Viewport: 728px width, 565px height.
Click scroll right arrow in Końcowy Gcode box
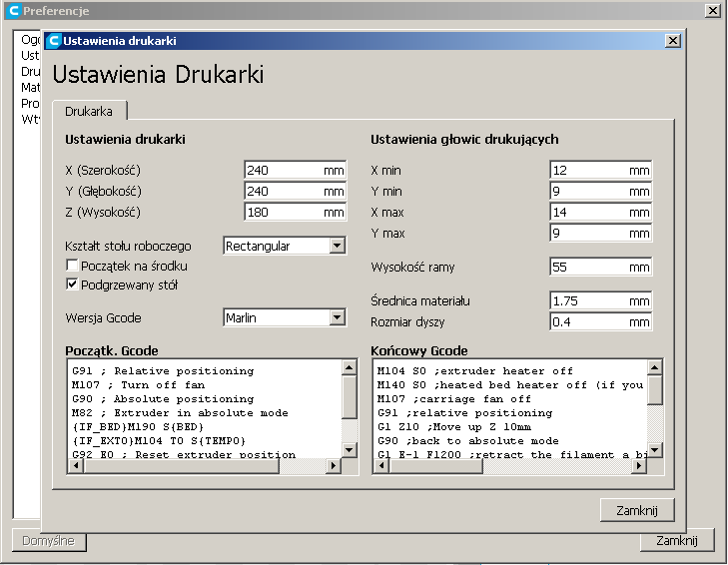pos(639,465)
